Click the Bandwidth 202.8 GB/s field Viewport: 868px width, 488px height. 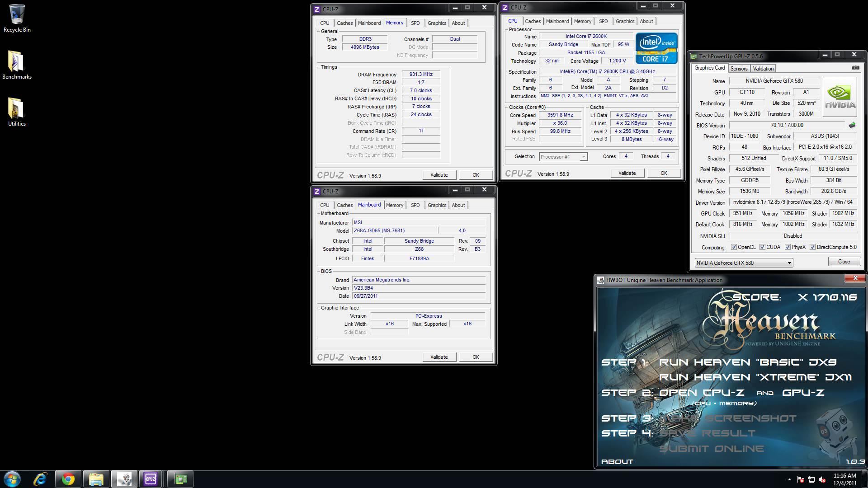834,191
